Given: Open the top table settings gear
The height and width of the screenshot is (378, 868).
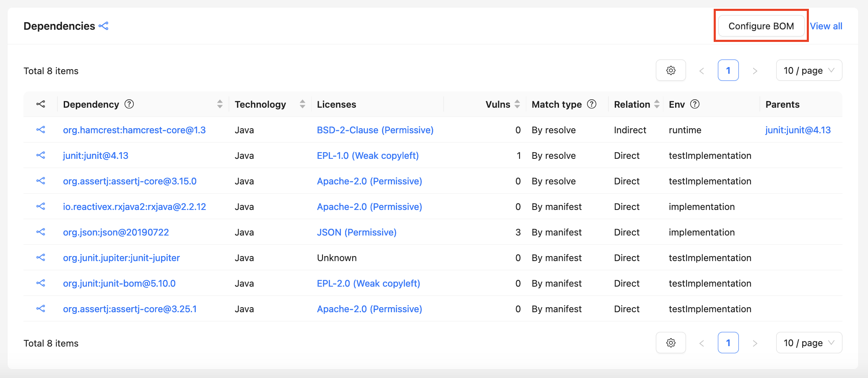Looking at the screenshot, I should 671,70.
